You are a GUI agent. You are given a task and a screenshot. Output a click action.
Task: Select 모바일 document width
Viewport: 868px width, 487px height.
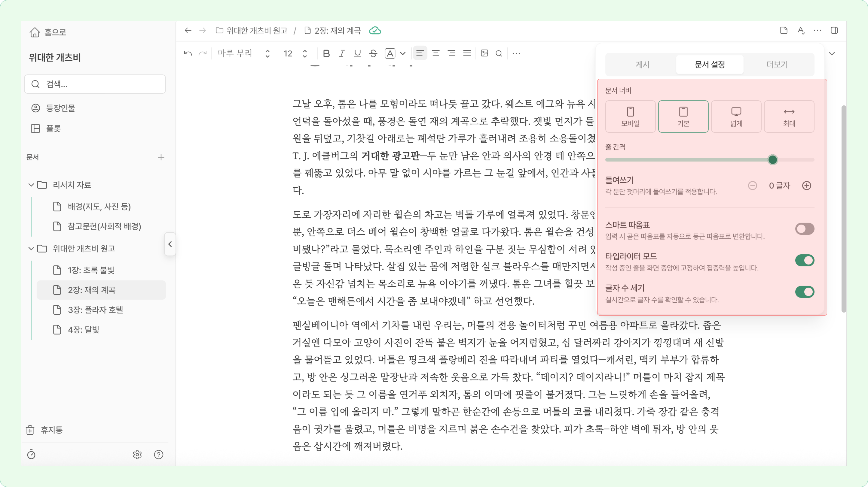click(x=631, y=116)
